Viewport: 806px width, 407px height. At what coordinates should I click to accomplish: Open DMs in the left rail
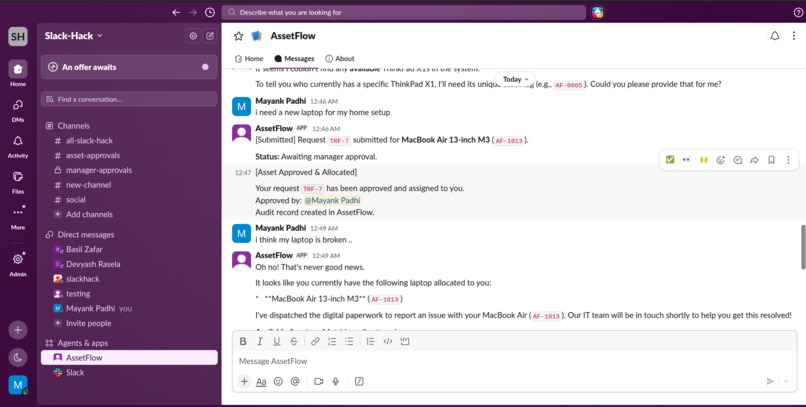pyautogui.click(x=18, y=110)
